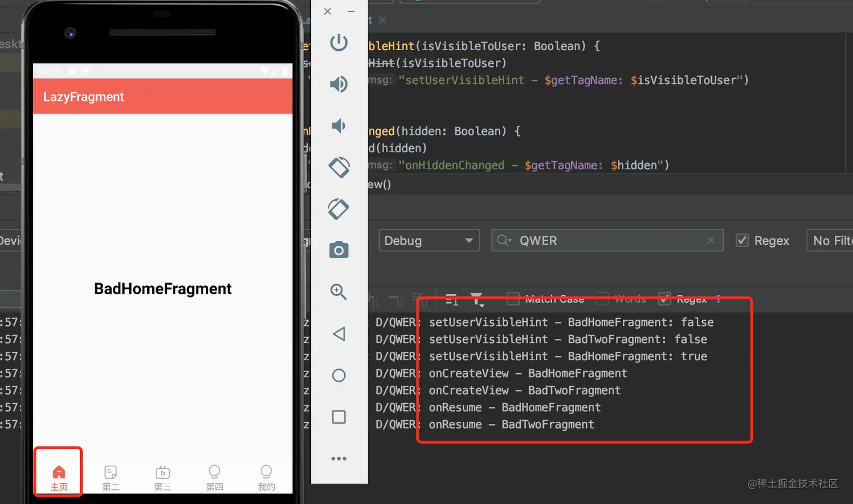Open the No Filters dropdown
This screenshot has height=504, width=853.
pos(830,240)
